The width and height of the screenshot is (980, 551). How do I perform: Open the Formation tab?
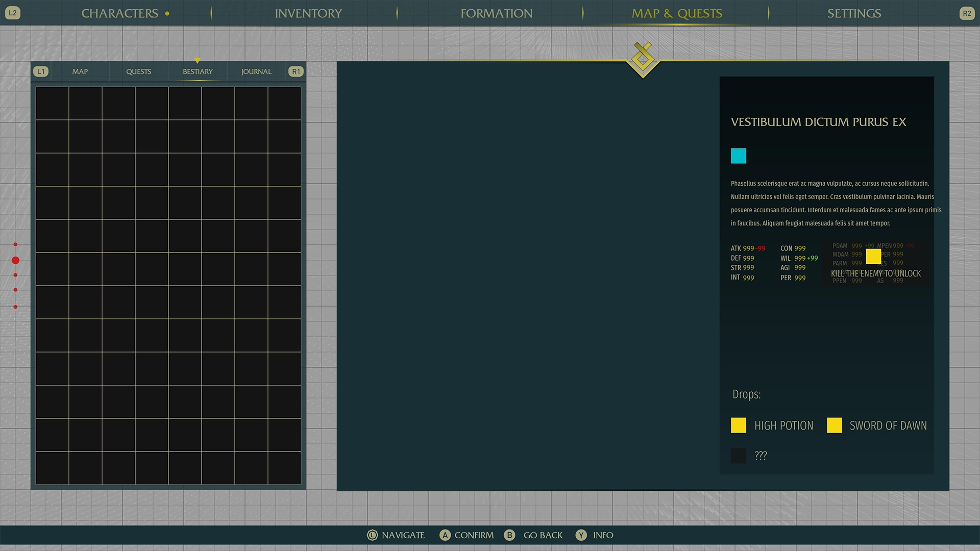[x=496, y=13]
